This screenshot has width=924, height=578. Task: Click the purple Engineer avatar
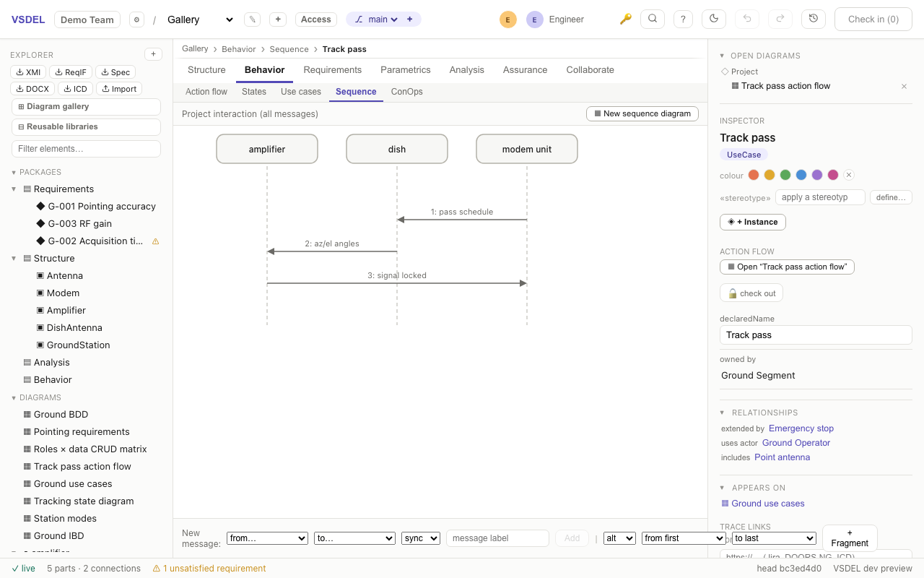[x=535, y=20]
